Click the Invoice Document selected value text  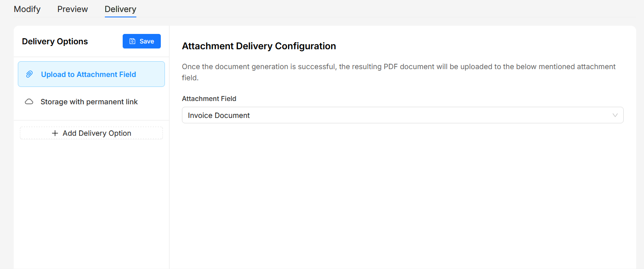[219, 115]
